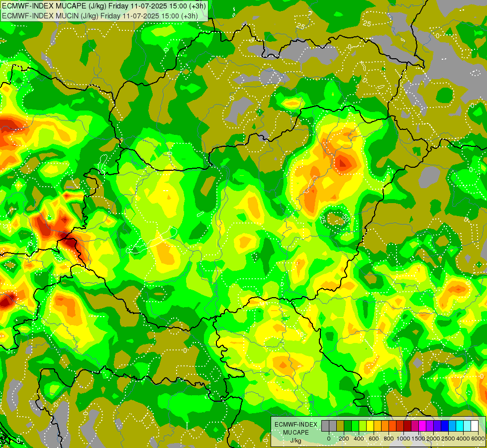
Task: Click the 400 tick value in legend
Action: 359,439
